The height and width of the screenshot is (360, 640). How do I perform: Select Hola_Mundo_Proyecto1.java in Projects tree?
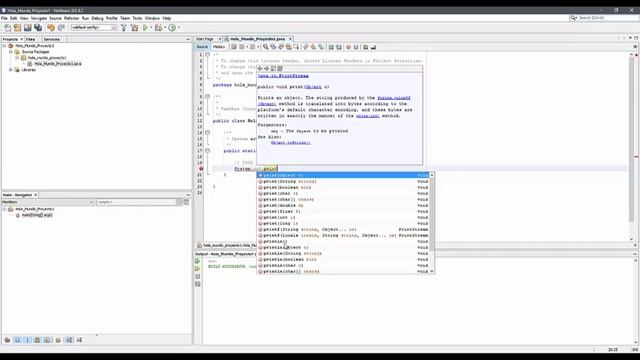[58, 64]
